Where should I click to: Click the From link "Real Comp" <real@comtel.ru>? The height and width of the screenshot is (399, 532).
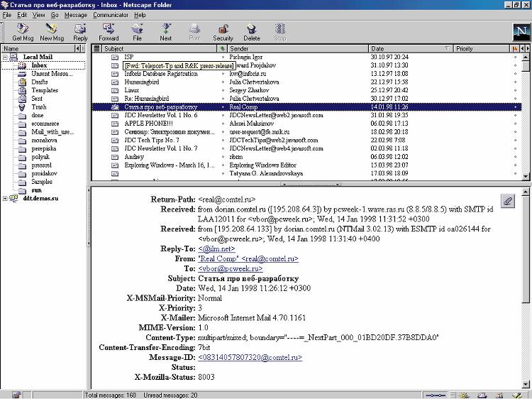click(x=248, y=258)
